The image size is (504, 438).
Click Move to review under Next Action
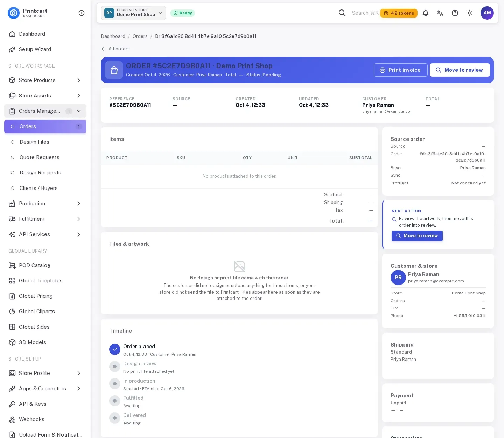[417, 236]
